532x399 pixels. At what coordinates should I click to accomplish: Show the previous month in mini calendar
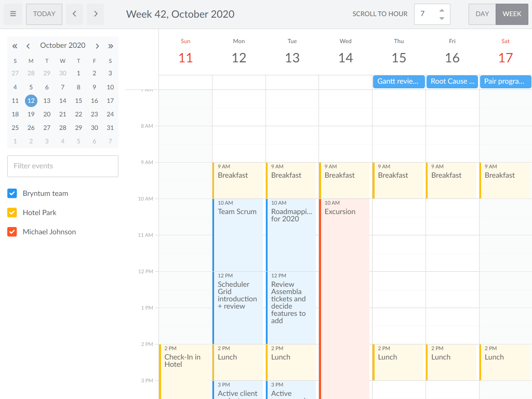(x=28, y=46)
